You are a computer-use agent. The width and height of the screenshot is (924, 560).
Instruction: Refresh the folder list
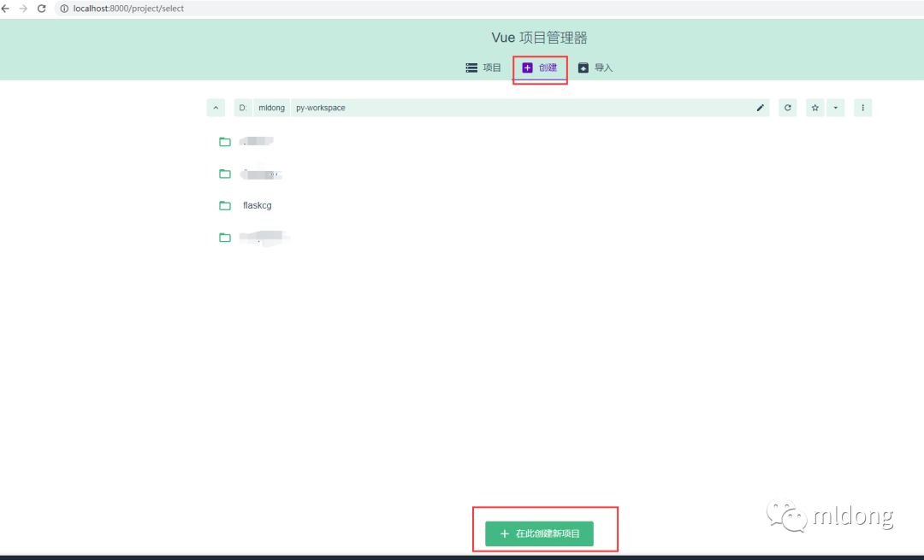(x=788, y=108)
